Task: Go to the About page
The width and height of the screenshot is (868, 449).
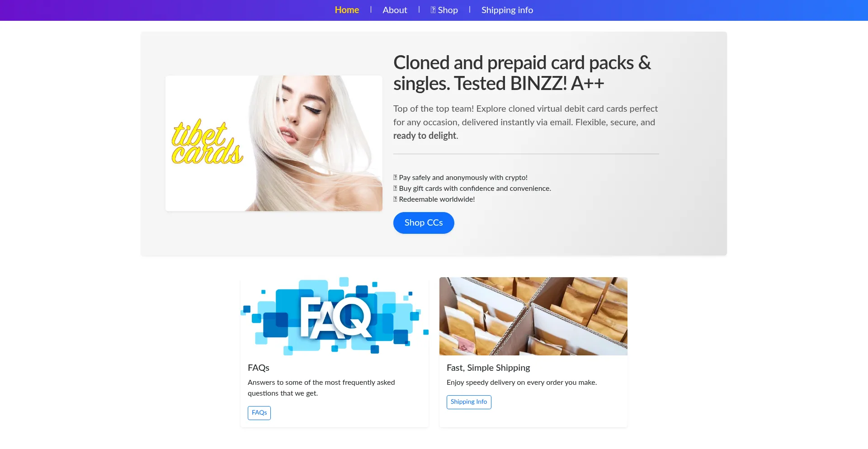Action: click(395, 10)
